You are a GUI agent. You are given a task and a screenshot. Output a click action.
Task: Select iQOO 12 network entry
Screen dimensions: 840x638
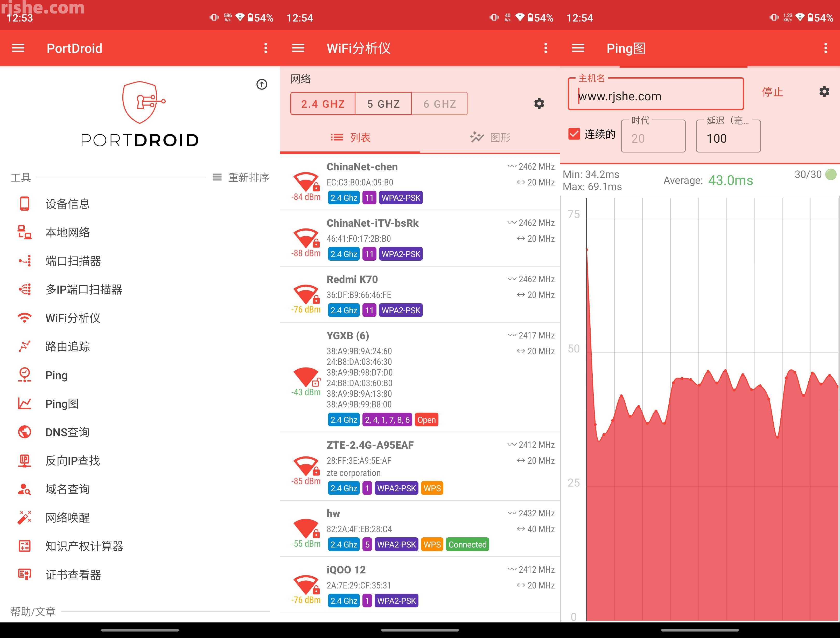point(420,585)
